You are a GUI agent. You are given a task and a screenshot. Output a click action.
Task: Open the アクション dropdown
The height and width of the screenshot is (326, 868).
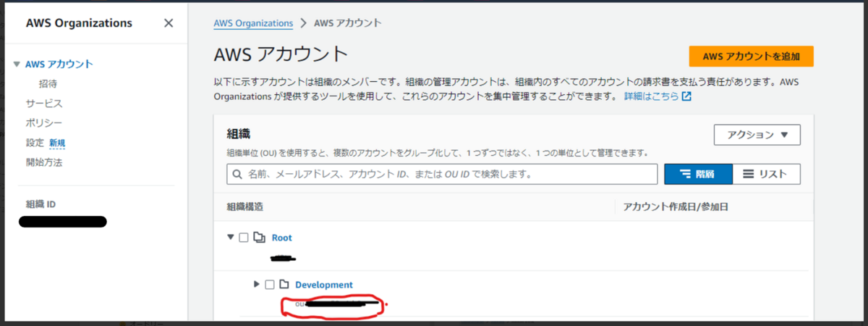[x=757, y=135]
